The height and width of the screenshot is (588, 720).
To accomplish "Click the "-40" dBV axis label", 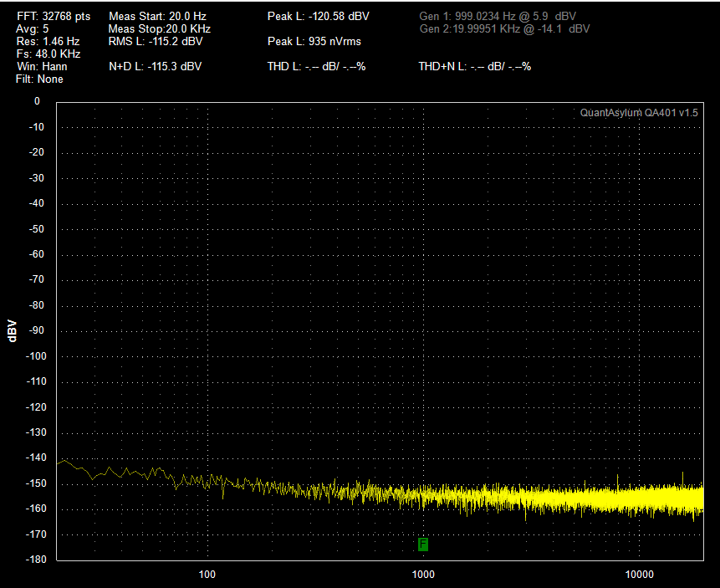I will click(36, 203).
